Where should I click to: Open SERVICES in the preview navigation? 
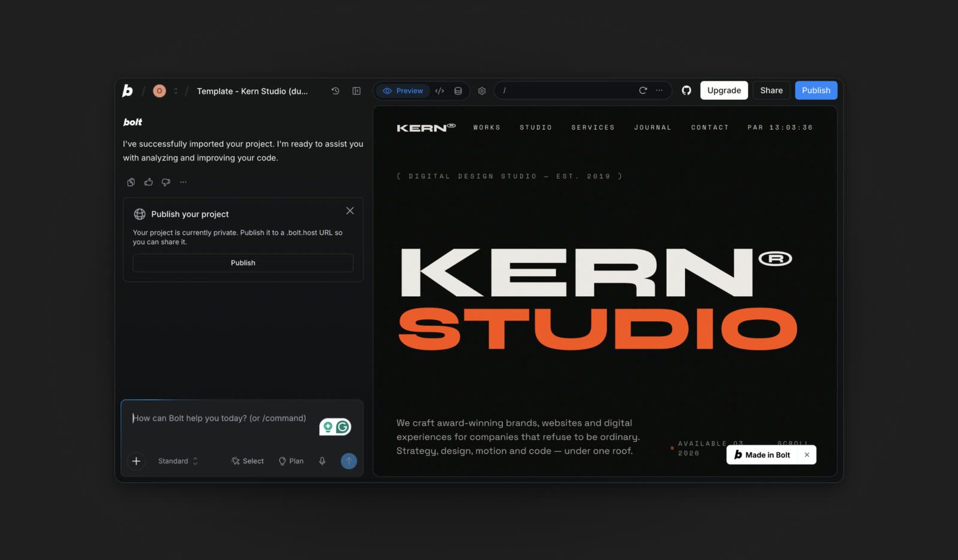coord(593,127)
